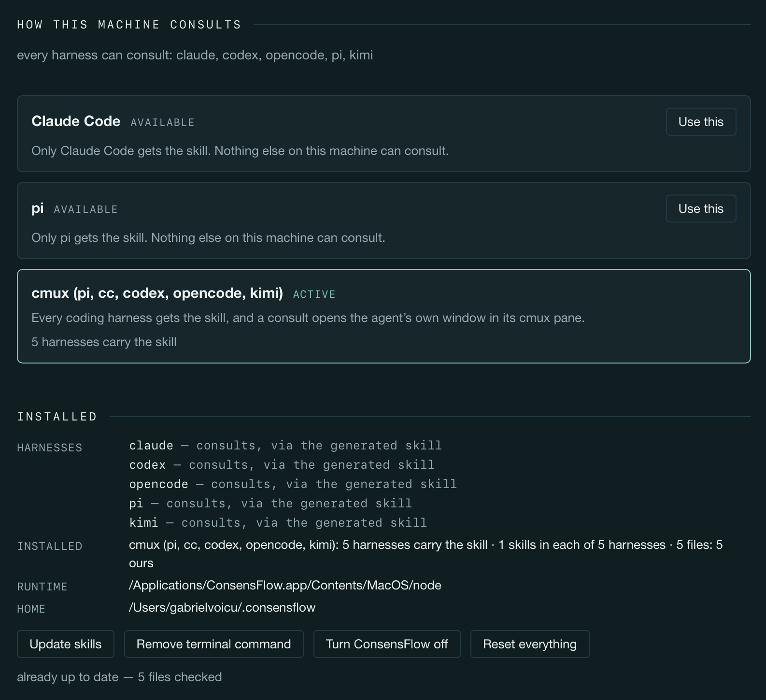Image resolution: width=766 pixels, height=700 pixels.
Task: Click the pi card title
Action: click(x=38, y=209)
